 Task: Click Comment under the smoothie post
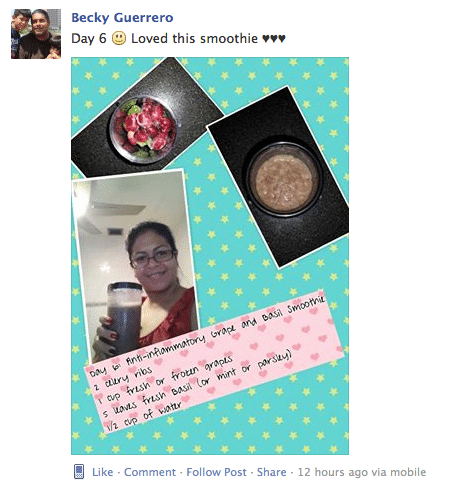coord(150,472)
